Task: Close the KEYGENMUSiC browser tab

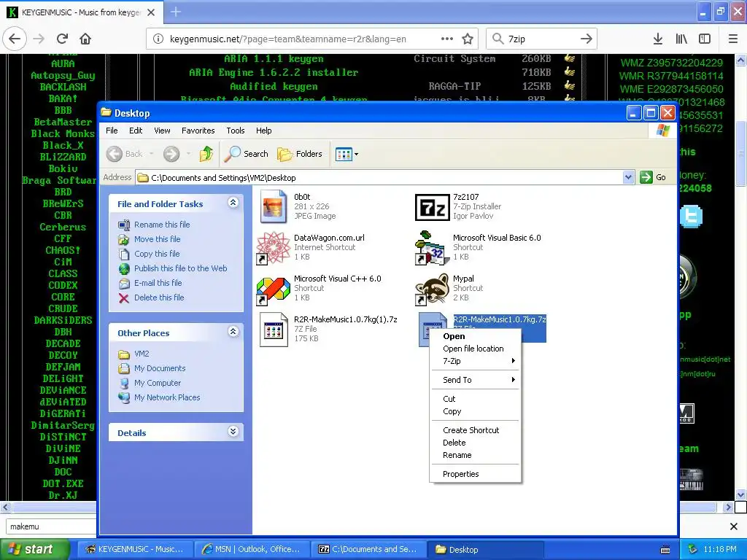Action: pos(151,12)
